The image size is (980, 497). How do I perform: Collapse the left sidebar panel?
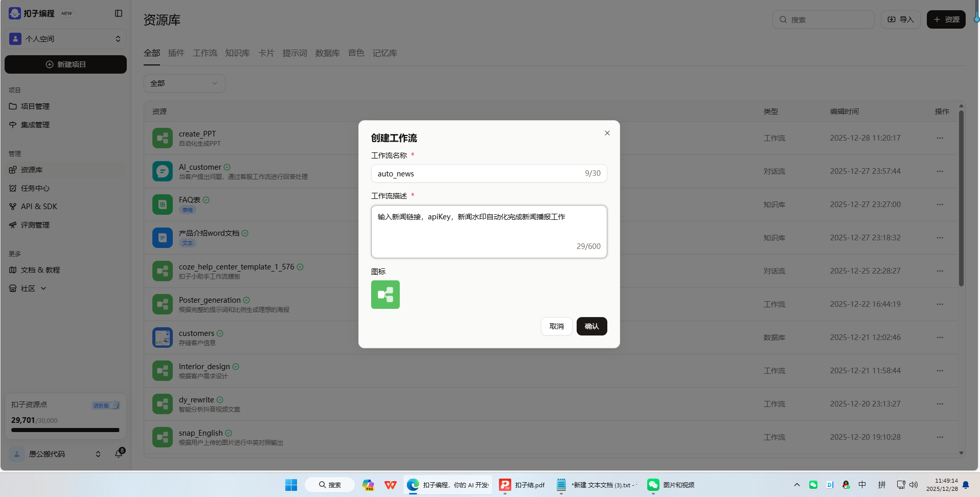119,13
